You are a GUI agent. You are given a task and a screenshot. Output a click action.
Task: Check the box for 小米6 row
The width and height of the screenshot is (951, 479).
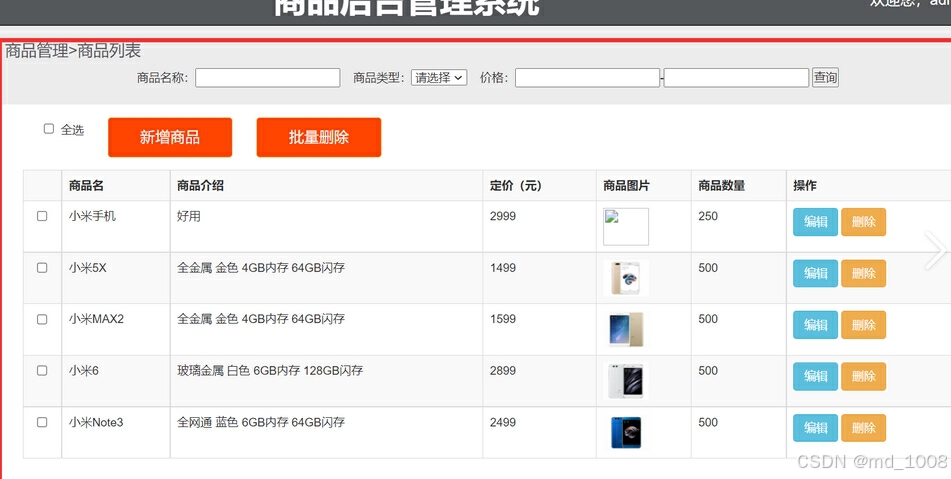click(x=42, y=370)
